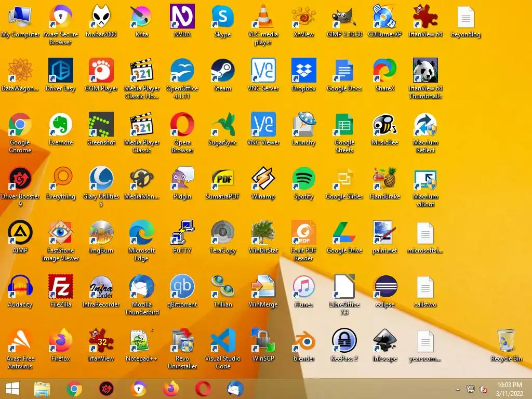Open the SugarSync shortcut

click(x=222, y=124)
